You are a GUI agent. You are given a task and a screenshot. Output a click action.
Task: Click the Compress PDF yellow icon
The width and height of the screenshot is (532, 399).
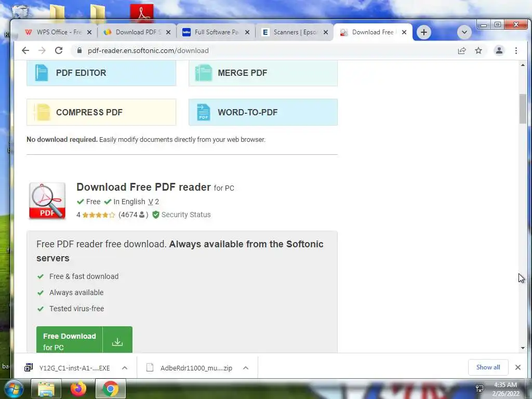pos(43,112)
